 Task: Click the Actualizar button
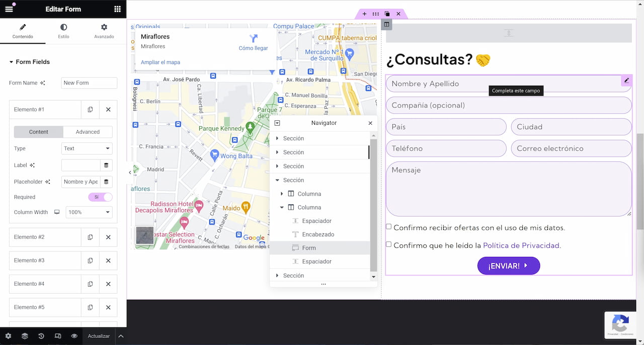tap(99, 336)
